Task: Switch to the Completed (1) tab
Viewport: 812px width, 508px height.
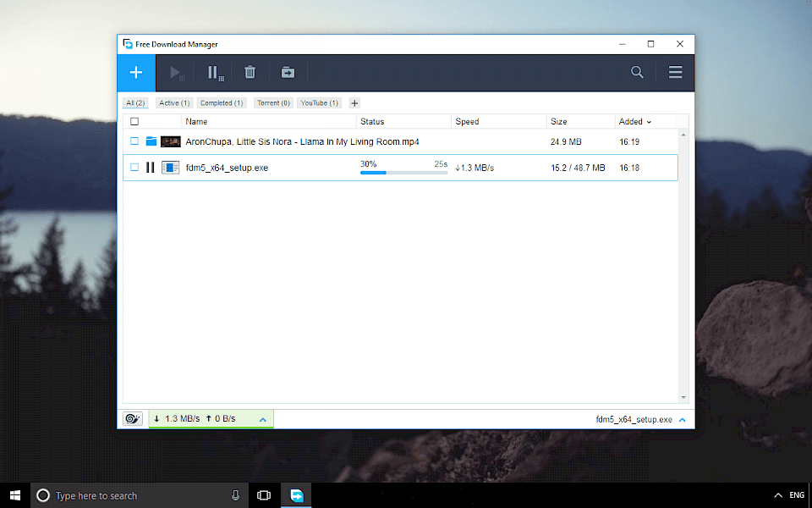Action: coord(222,102)
